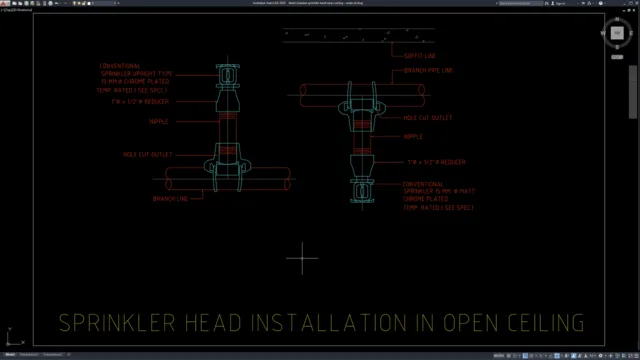
Task: Toggle the highlighted annotation visibility button
Action: (573, 356)
